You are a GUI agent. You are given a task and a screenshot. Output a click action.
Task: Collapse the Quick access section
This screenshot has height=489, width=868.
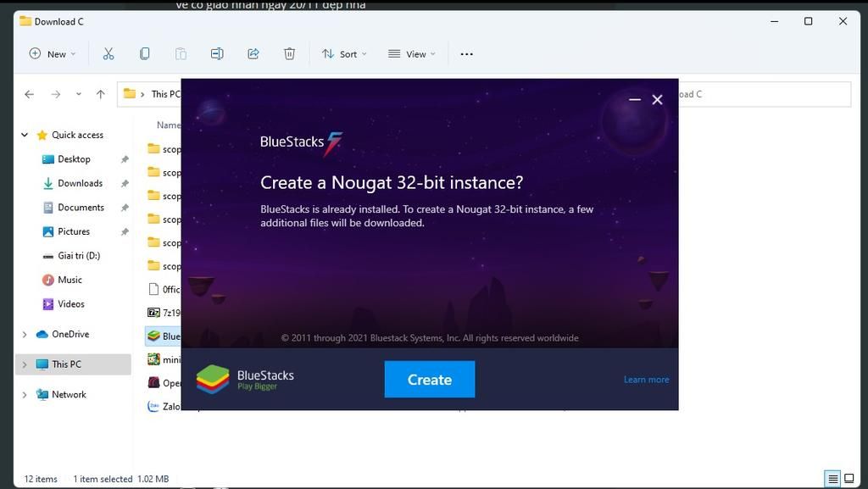[x=25, y=135]
